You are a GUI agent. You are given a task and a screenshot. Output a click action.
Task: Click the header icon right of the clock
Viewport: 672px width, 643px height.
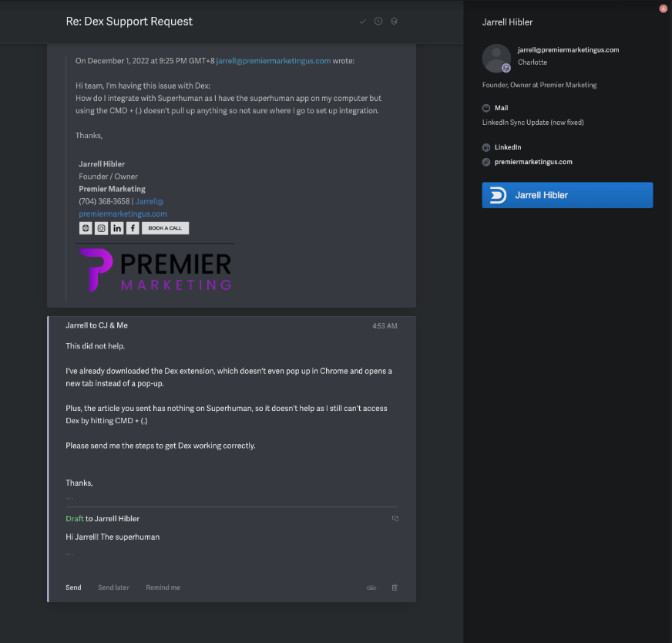[x=394, y=21]
